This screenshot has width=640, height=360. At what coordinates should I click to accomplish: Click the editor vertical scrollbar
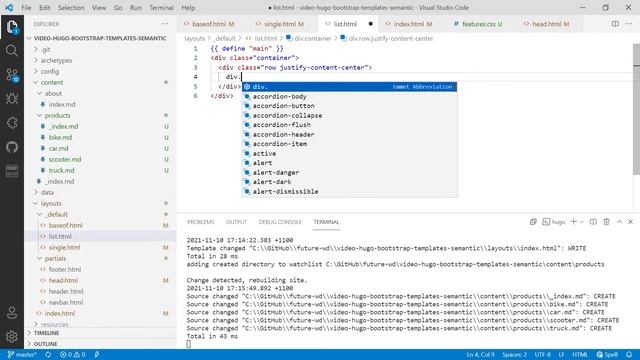coord(636,110)
